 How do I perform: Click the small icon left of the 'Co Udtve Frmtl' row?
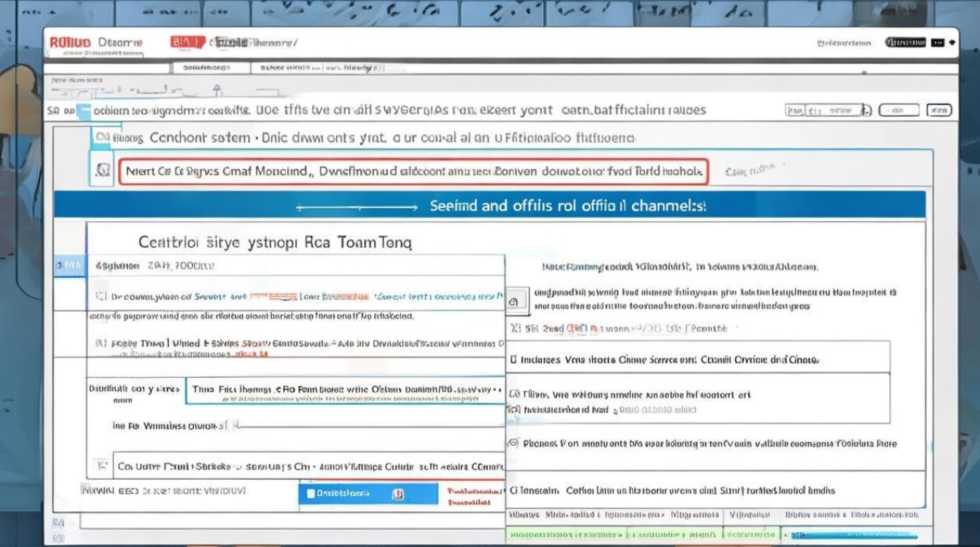[x=101, y=465]
